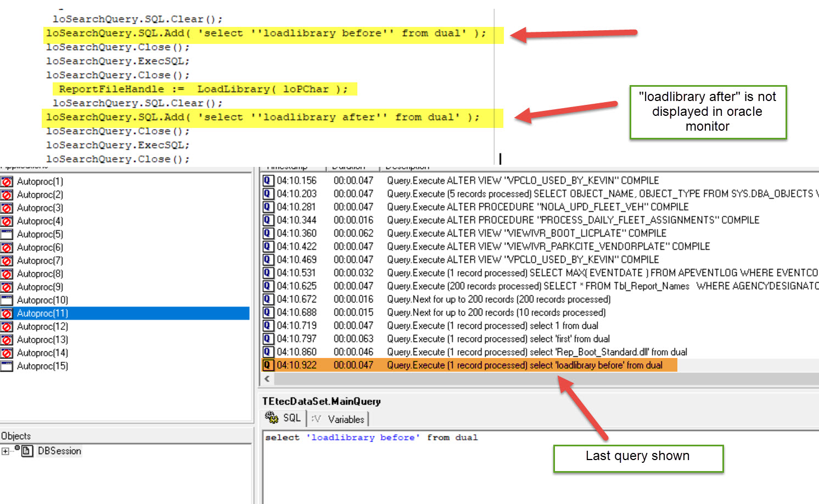Select the APEVENTLOG MAX EVENTDATE query row
Viewport: 819px width, 504px height.
[541, 272]
